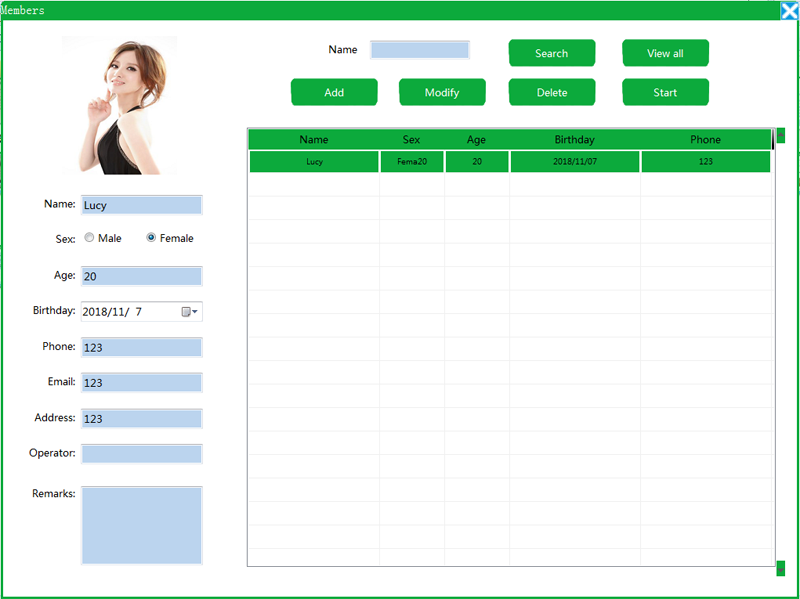The height and width of the screenshot is (599, 800).
Task: Select the Male radio button
Action: 90,238
